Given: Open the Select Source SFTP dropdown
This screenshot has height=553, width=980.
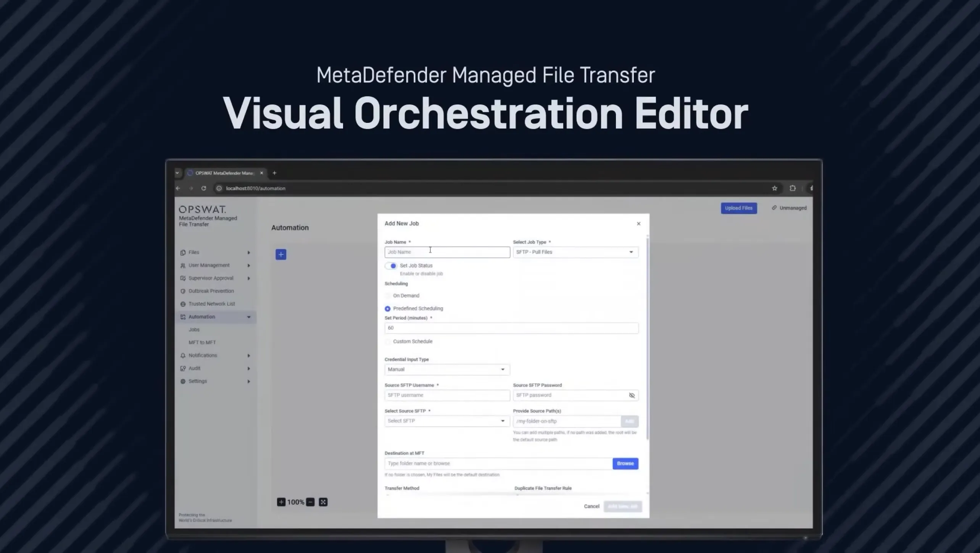Looking at the screenshot, I should [x=447, y=421].
